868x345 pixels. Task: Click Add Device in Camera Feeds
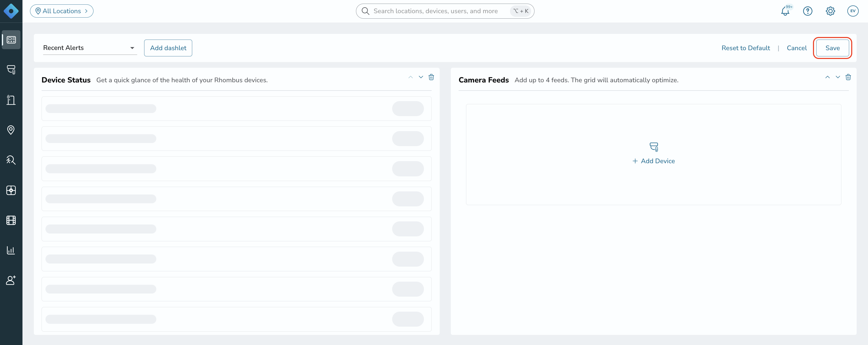click(653, 161)
